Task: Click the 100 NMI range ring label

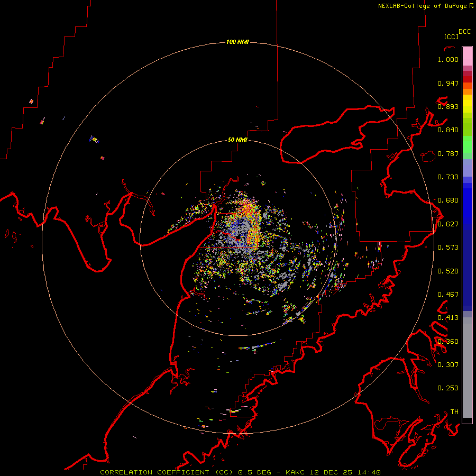Action: (x=237, y=42)
